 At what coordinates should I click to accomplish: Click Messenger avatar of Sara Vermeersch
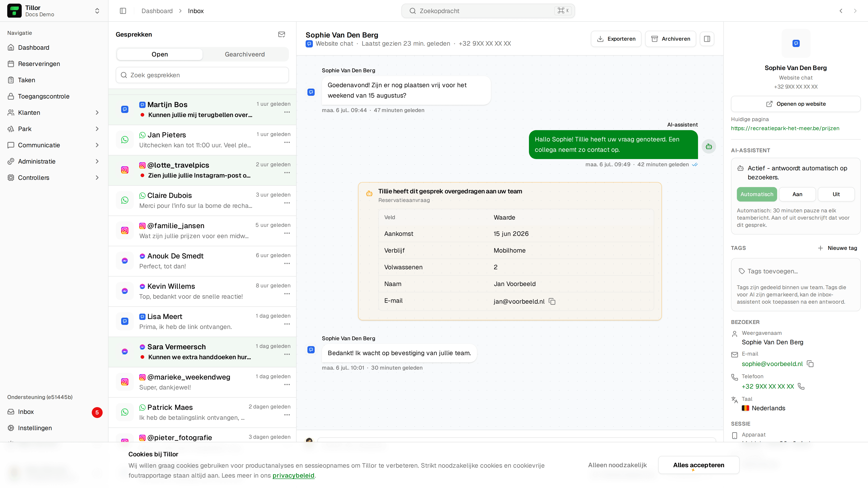coord(125,352)
